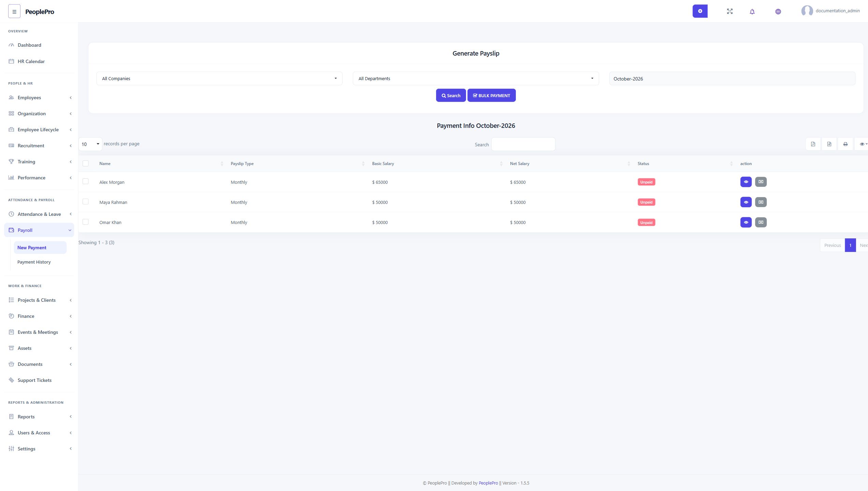Viewport: 868px width, 491px height.
Task: Open the All Companies dropdown
Action: coord(219,78)
